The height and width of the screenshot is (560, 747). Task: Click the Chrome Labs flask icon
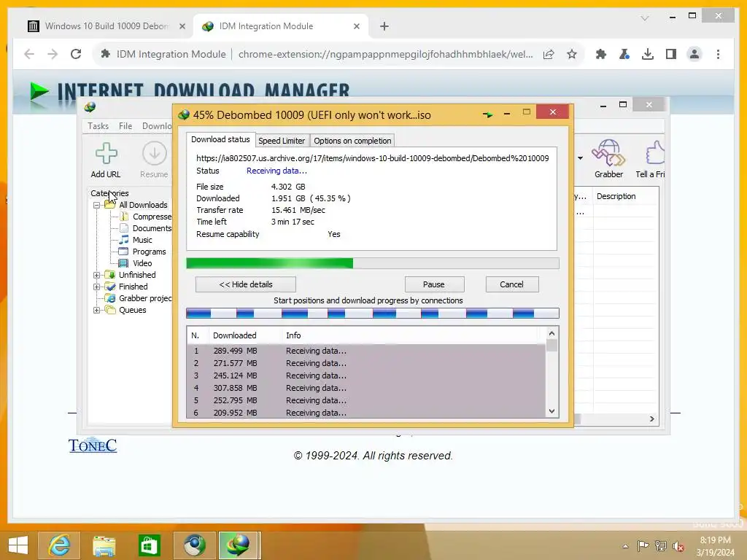(624, 54)
